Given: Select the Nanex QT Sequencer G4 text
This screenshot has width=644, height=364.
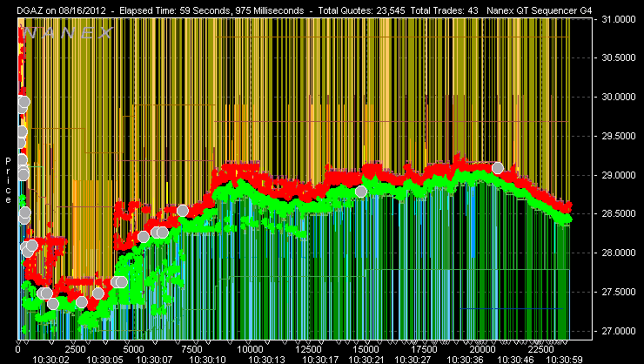Looking at the screenshot, I should [x=540, y=10].
